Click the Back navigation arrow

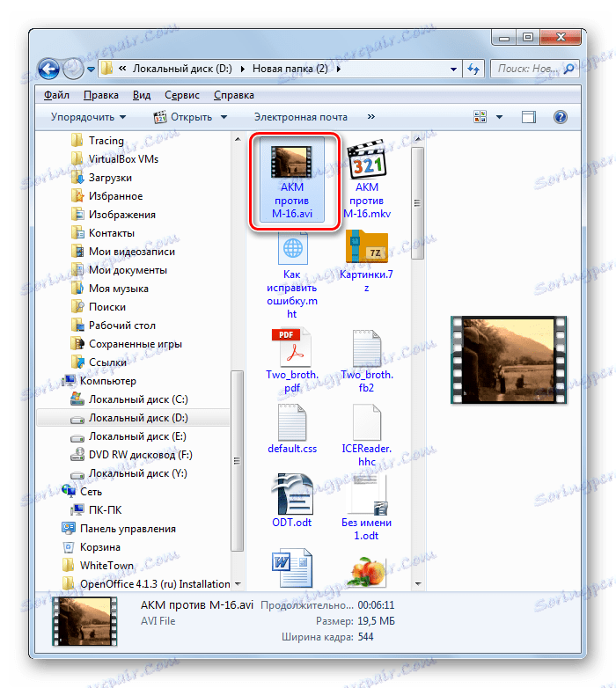48,69
